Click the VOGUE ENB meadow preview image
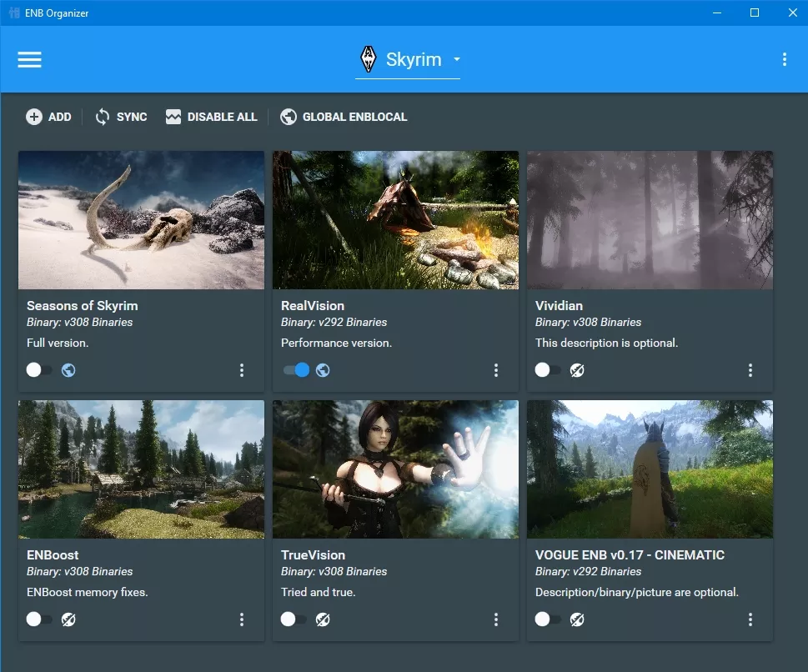This screenshot has width=808, height=672. pyautogui.click(x=650, y=469)
